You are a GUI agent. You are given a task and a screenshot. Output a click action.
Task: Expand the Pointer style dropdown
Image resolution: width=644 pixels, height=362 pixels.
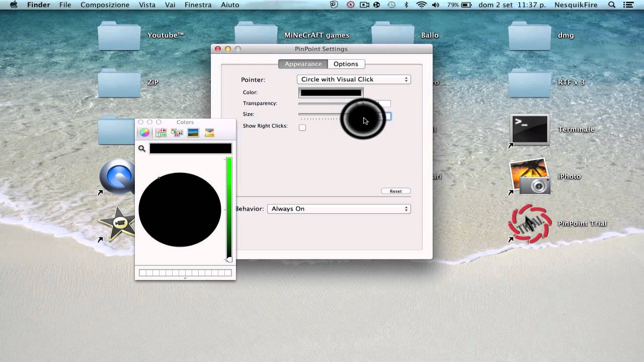(x=354, y=79)
